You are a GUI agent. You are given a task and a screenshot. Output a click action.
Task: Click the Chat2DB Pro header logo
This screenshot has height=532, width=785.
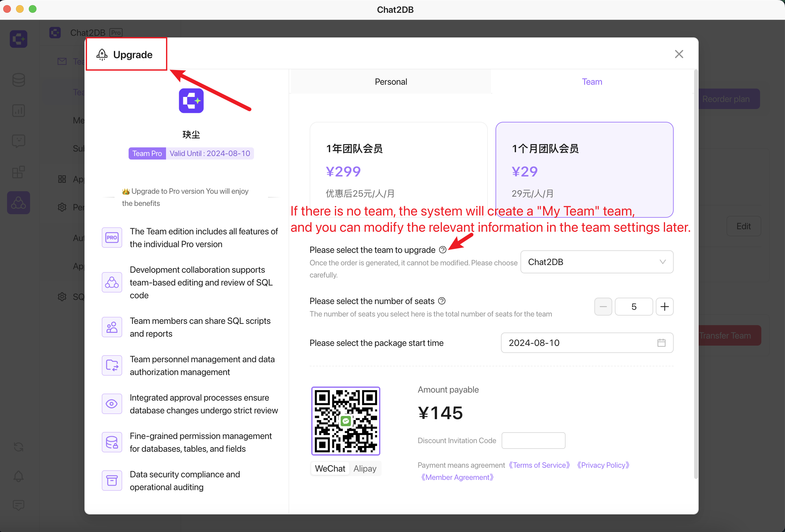55,32
